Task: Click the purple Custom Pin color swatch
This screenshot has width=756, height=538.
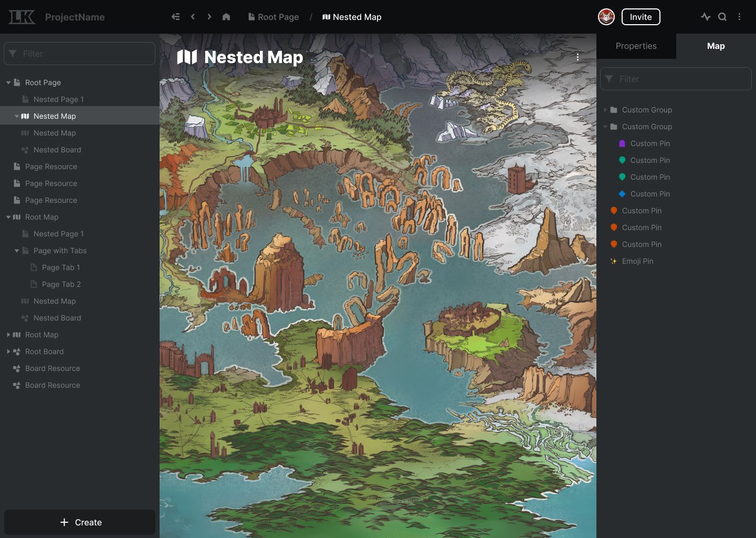Action: 622,143
